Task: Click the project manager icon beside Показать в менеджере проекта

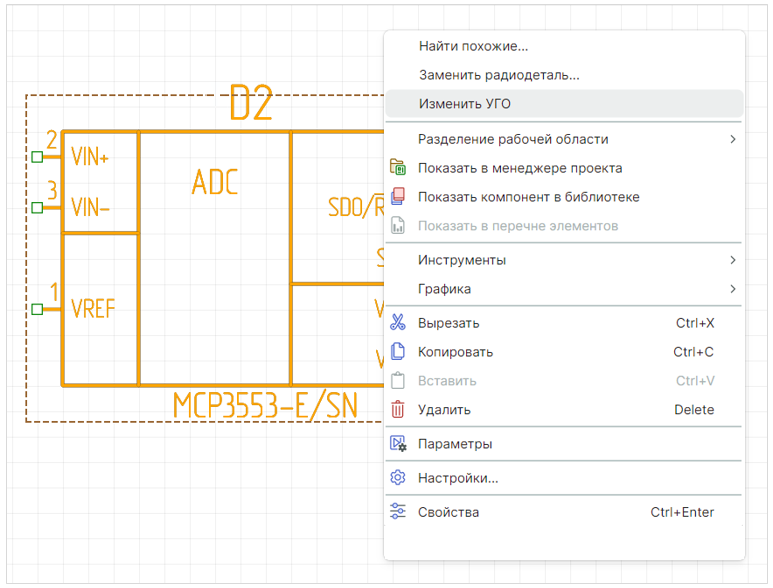Action: (x=398, y=168)
